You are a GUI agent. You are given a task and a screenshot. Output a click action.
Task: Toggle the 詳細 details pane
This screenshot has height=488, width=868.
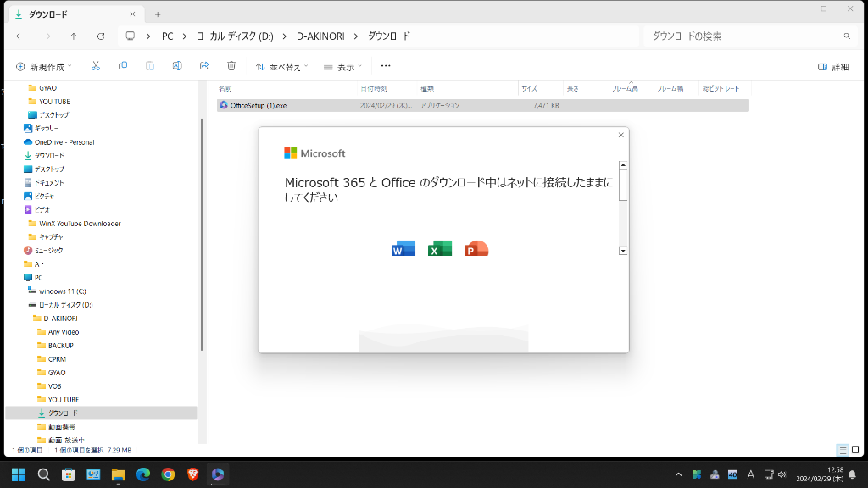tap(833, 67)
